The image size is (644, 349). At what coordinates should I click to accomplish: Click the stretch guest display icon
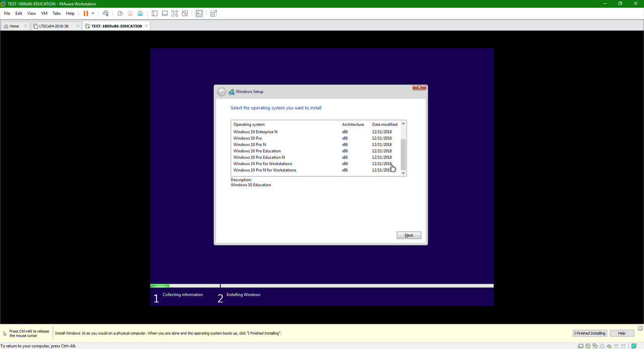(x=214, y=13)
